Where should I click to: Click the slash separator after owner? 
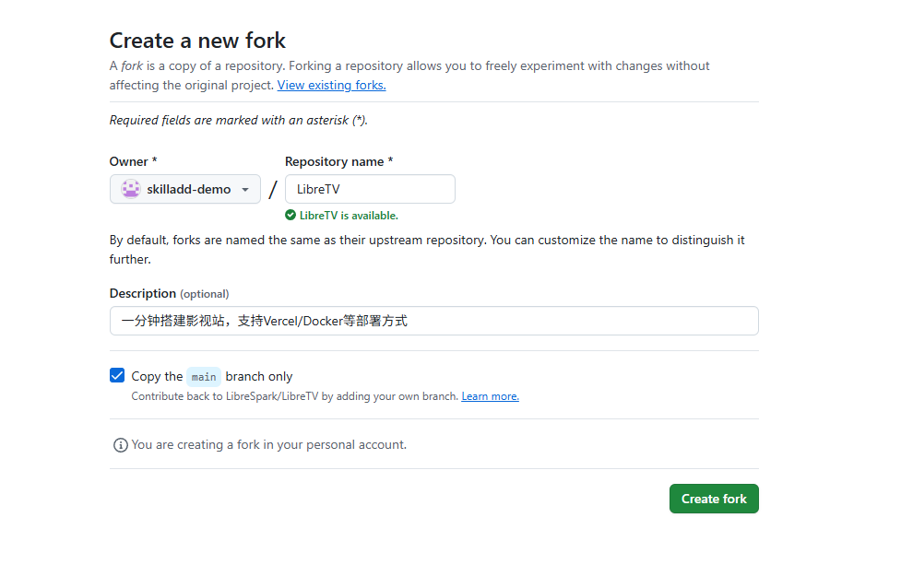pyautogui.click(x=273, y=190)
